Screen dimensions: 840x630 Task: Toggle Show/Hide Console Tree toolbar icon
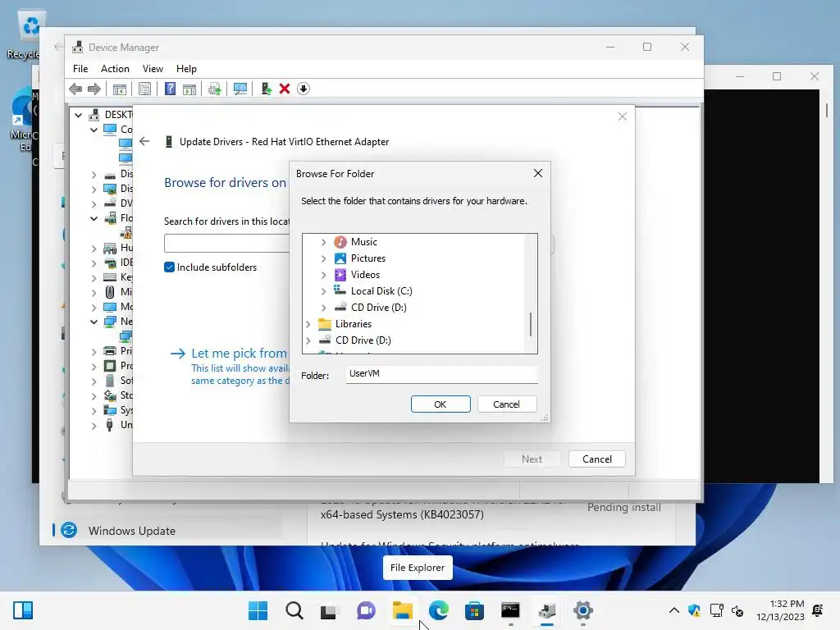click(x=120, y=89)
